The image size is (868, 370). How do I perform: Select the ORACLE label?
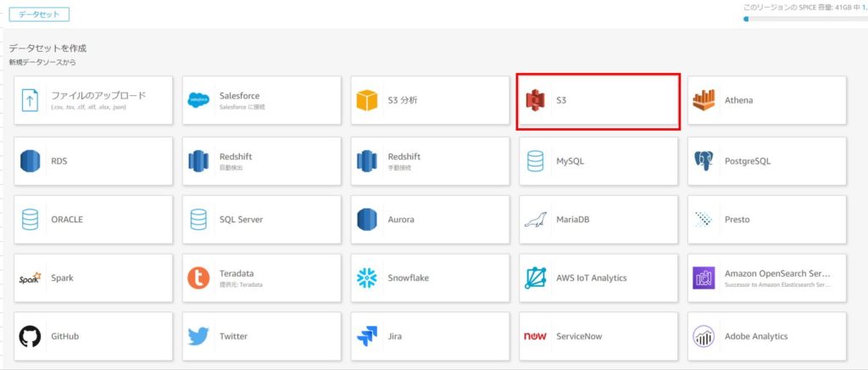[67, 219]
